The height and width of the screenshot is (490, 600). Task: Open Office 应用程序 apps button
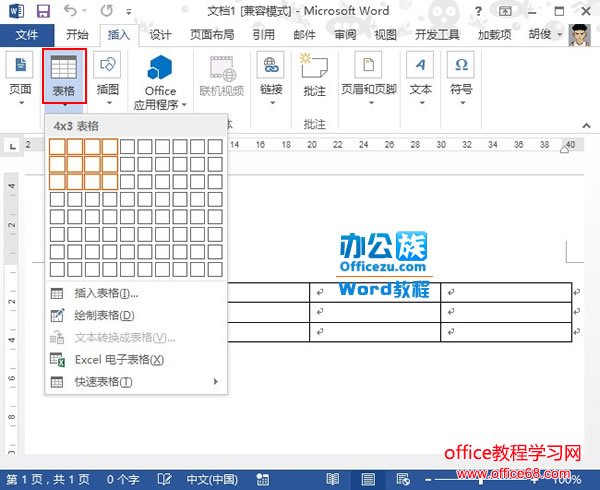pyautogui.click(x=160, y=82)
